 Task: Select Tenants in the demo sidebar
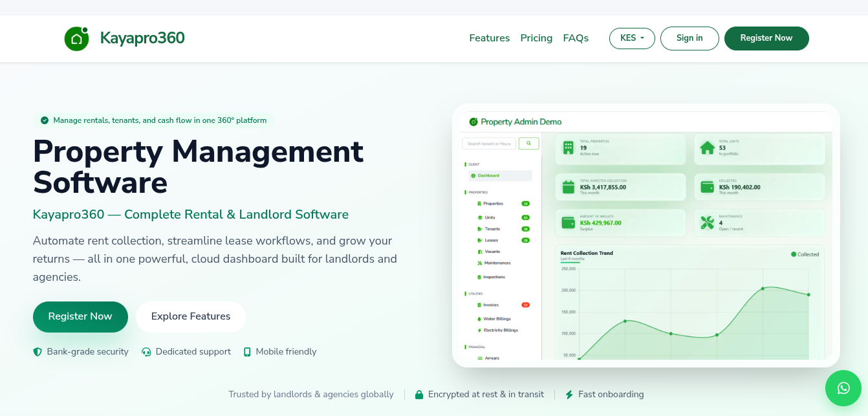coord(493,229)
